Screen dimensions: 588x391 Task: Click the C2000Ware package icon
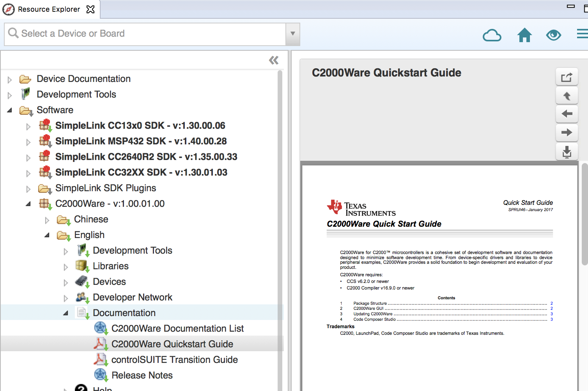tap(45, 204)
